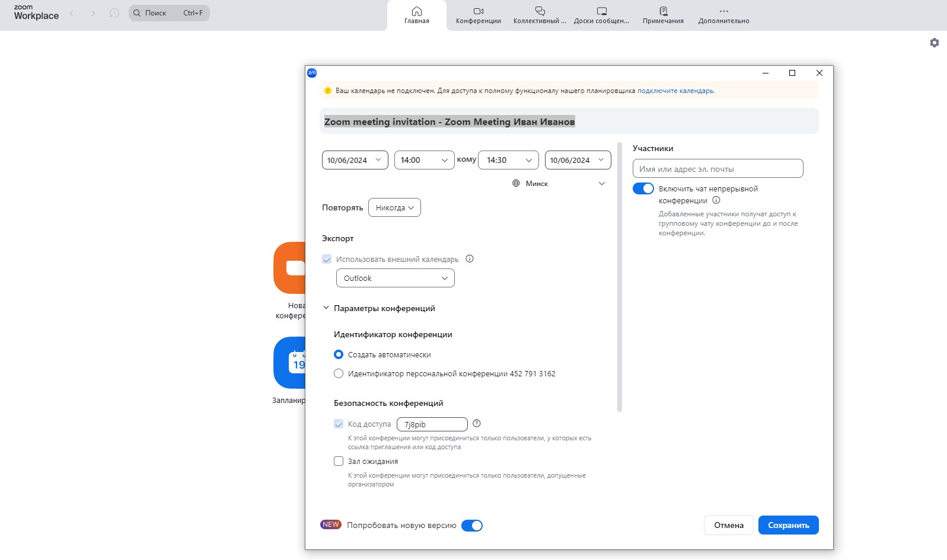Viewport: 947px width, 560px height.
Task: Open the end time 14:30 dropdown
Action: coord(509,160)
